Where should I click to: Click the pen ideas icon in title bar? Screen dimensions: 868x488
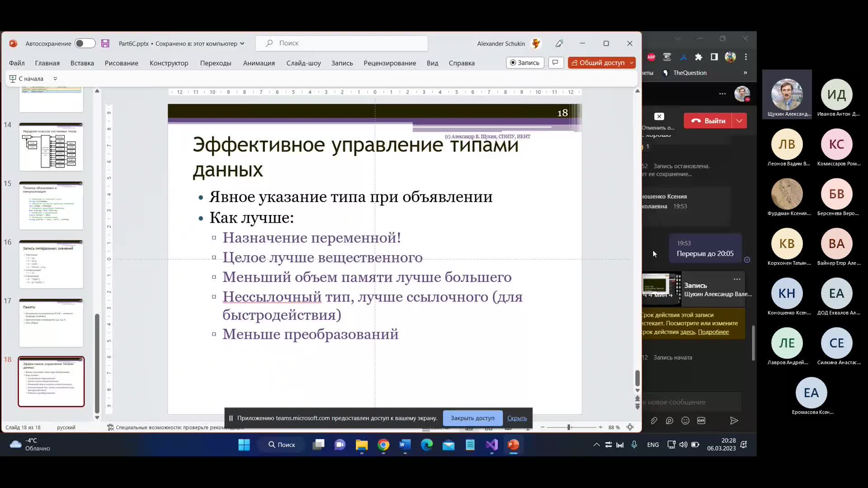pos(559,43)
